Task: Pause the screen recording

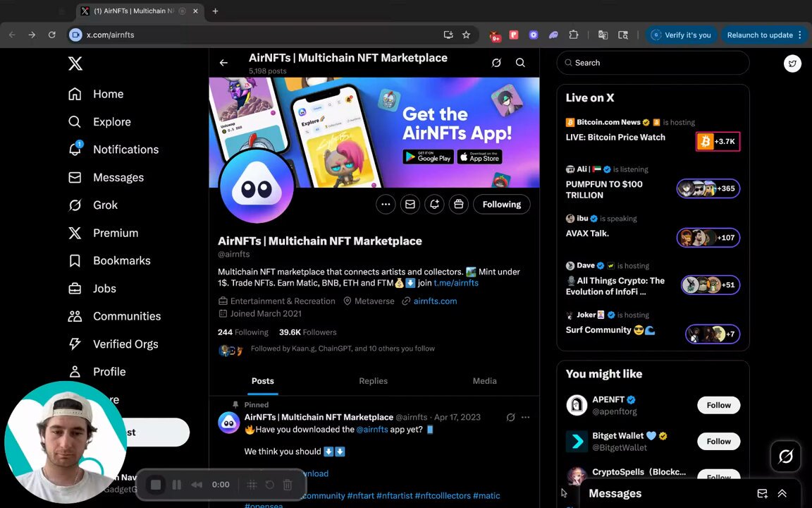Action: pyautogui.click(x=177, y=485)
